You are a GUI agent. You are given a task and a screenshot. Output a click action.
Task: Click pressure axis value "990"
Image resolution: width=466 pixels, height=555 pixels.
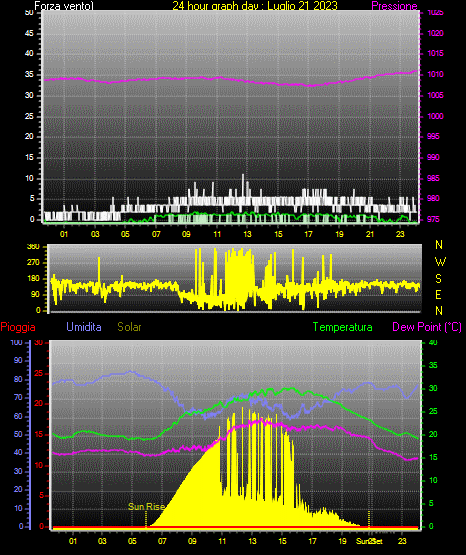tap(433, 157)
